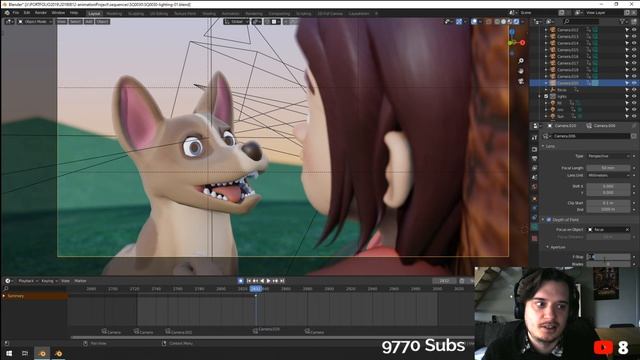This screenshot has height=360, width=640.
Task: Open the Object Data camera properties tab
Action: (x=535, y=227)
